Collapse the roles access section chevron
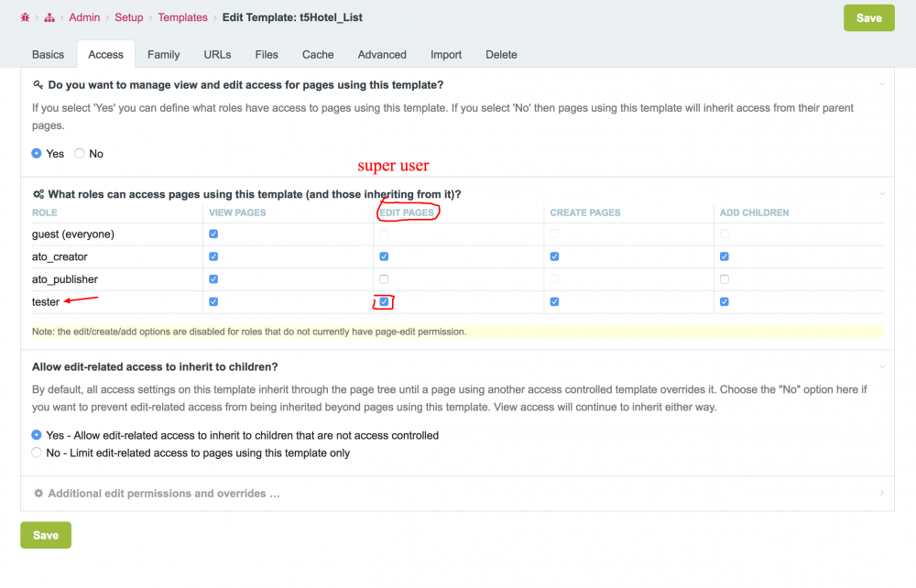Screen dimensions: 916x588 tap(881, 194)
